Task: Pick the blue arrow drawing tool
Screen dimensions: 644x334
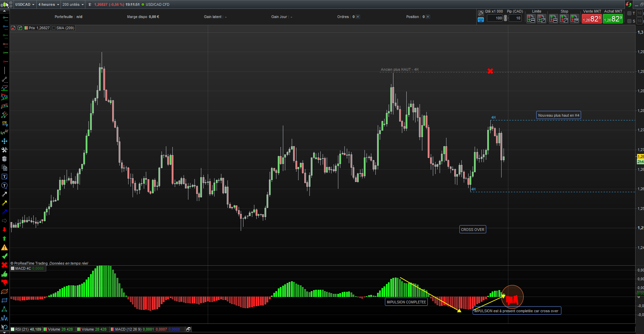Action: click(4, 212)
